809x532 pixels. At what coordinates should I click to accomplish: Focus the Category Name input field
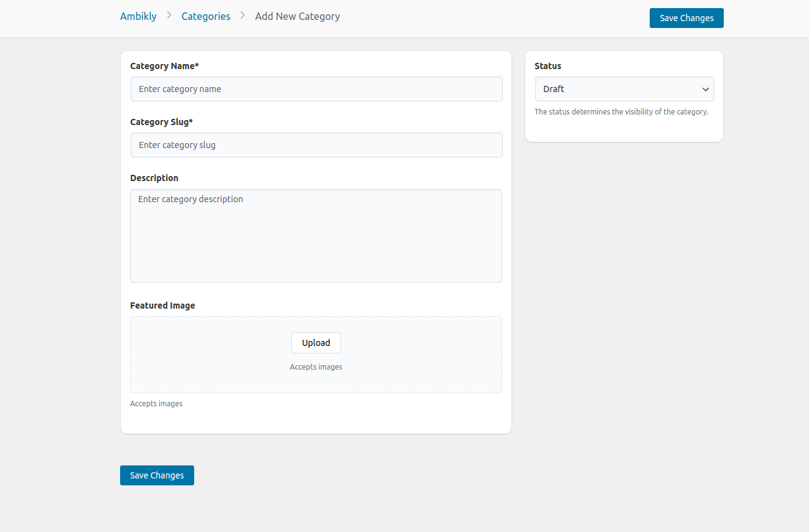[x=316, y=89]
